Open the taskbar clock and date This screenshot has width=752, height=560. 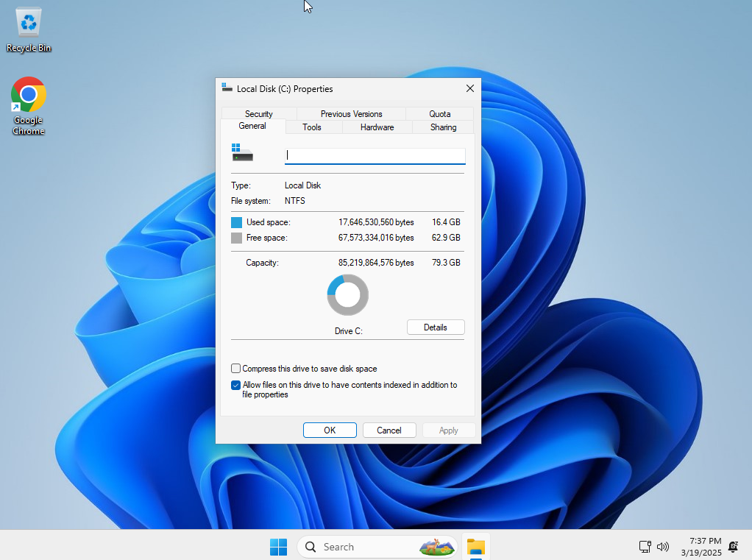(700, 546)
